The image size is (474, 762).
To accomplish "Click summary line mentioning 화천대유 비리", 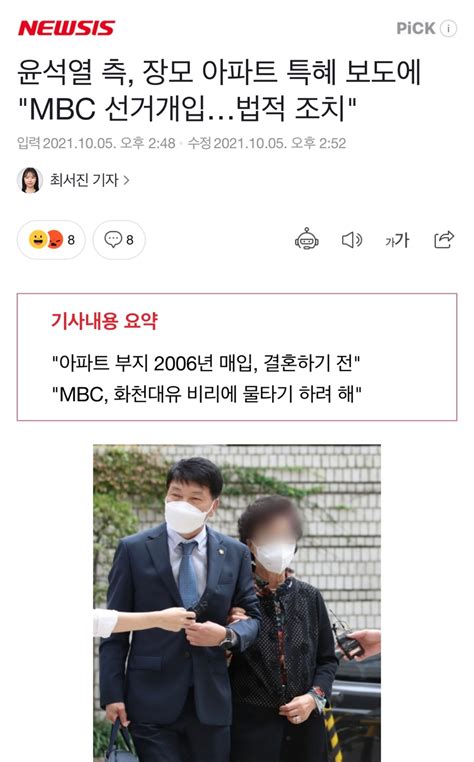I will tap(207, 394).
